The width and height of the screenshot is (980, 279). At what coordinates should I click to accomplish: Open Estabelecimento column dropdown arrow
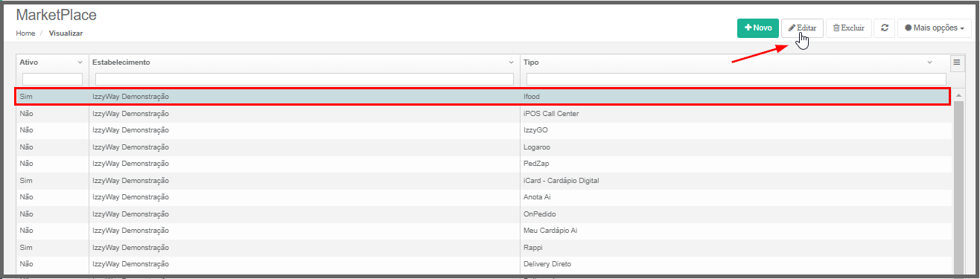click(x=511, y=62)
